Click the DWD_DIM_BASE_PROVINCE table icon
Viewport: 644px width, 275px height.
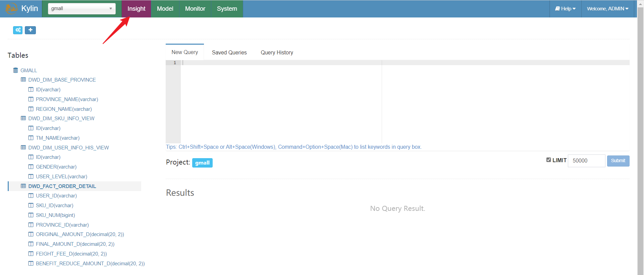click(23, 80)
